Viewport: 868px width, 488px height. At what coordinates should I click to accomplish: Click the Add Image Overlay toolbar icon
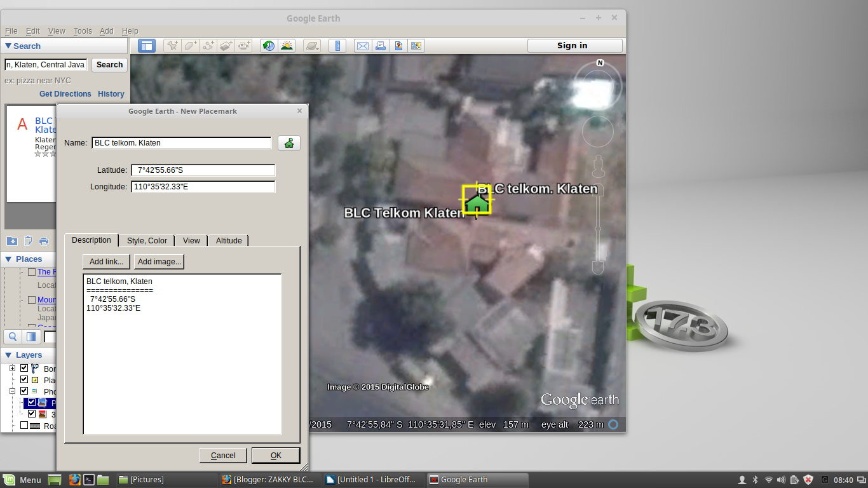pos(226,46)
